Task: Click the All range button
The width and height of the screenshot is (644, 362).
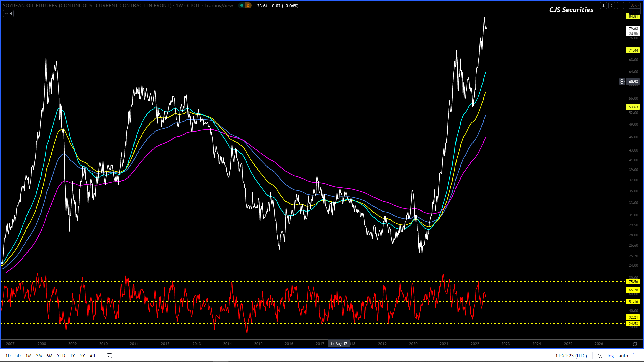Action: point(92,356)
